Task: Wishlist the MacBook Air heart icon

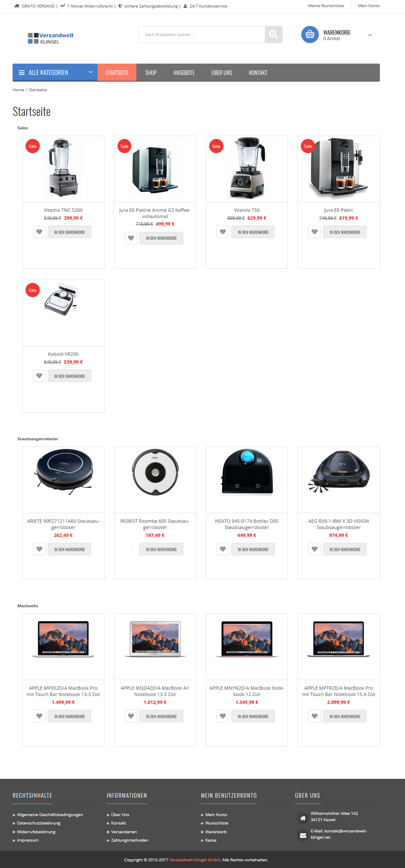Action: pos(131,716)
